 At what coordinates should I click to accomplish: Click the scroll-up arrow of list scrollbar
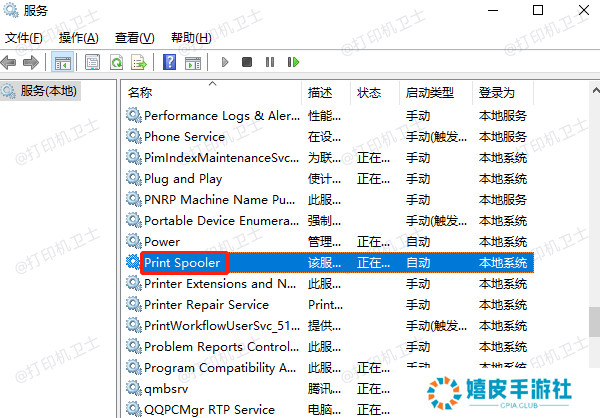click(x=595, y=91)
